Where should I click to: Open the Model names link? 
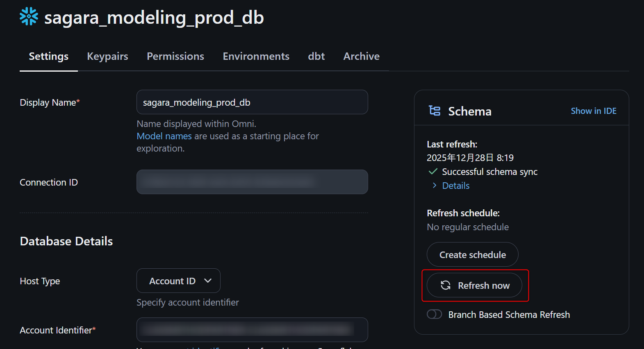164,136
